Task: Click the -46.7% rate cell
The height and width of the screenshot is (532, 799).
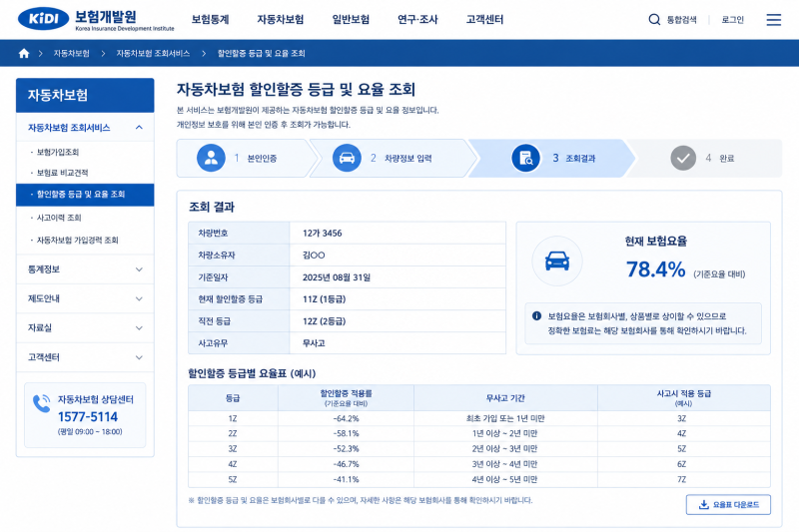Action: click(346, 464)
